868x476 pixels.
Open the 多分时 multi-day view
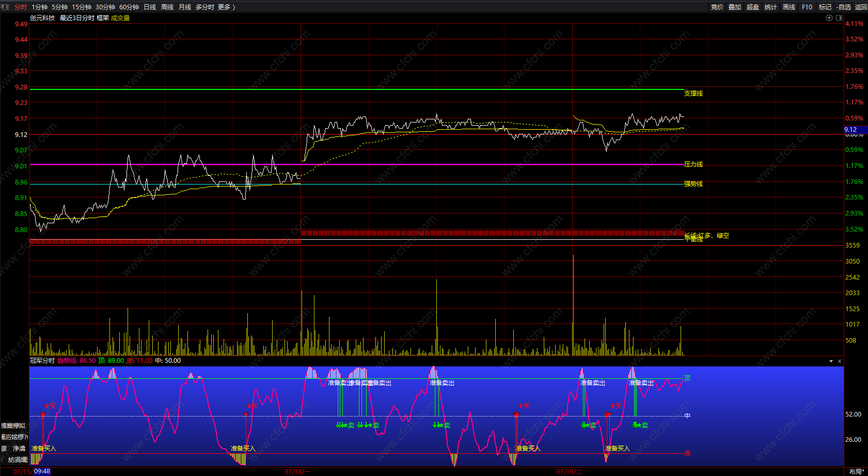point(205,7)
